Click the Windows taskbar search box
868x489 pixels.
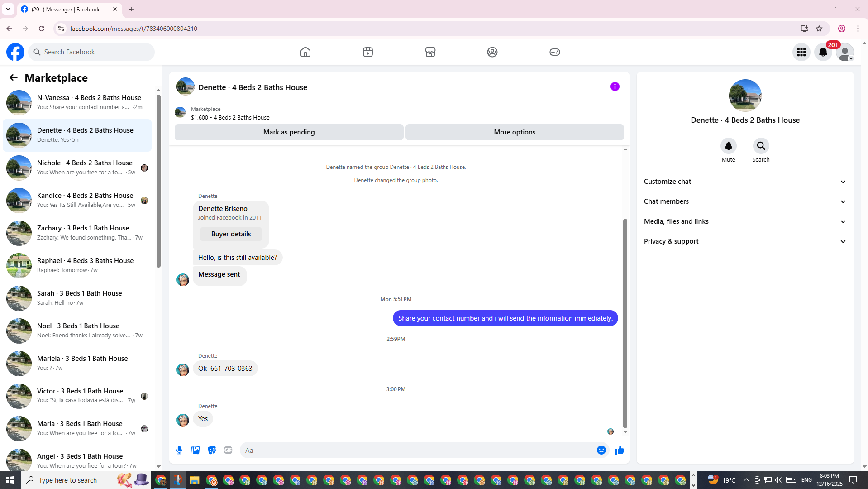pos(86,480)
